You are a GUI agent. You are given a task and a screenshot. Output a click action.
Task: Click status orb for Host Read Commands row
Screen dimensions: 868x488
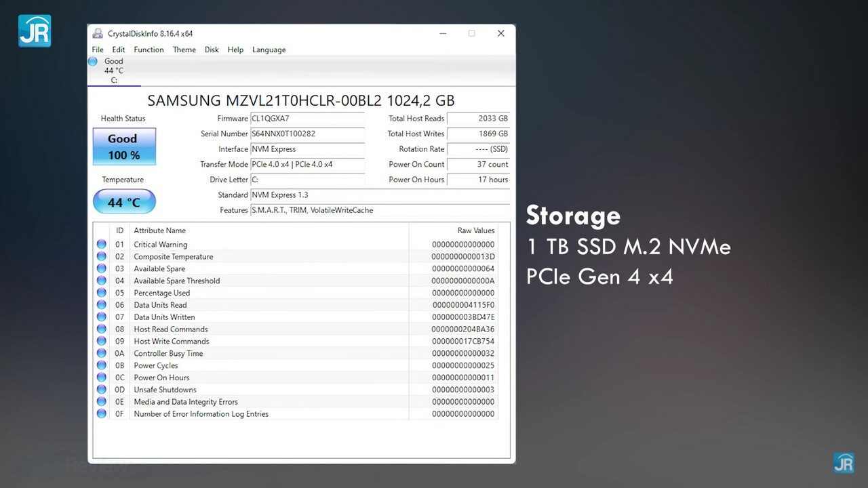102,329
